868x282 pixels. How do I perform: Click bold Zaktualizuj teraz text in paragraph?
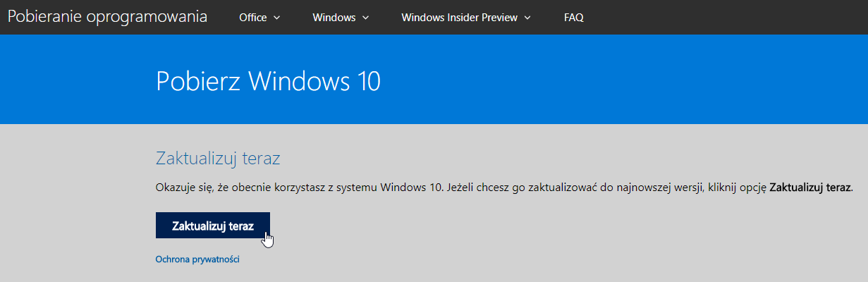[x=811, y=188]
